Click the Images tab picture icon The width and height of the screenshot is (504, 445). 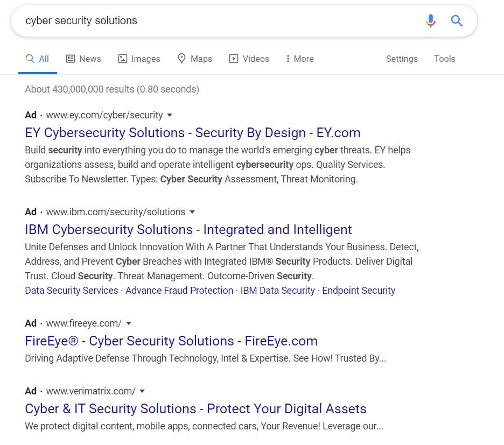[122, 59]
